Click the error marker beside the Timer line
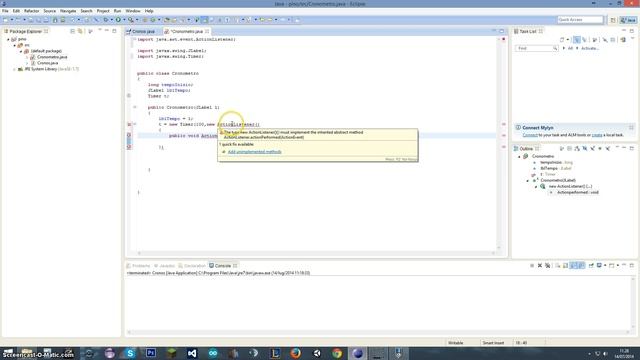 coord(129,124)
